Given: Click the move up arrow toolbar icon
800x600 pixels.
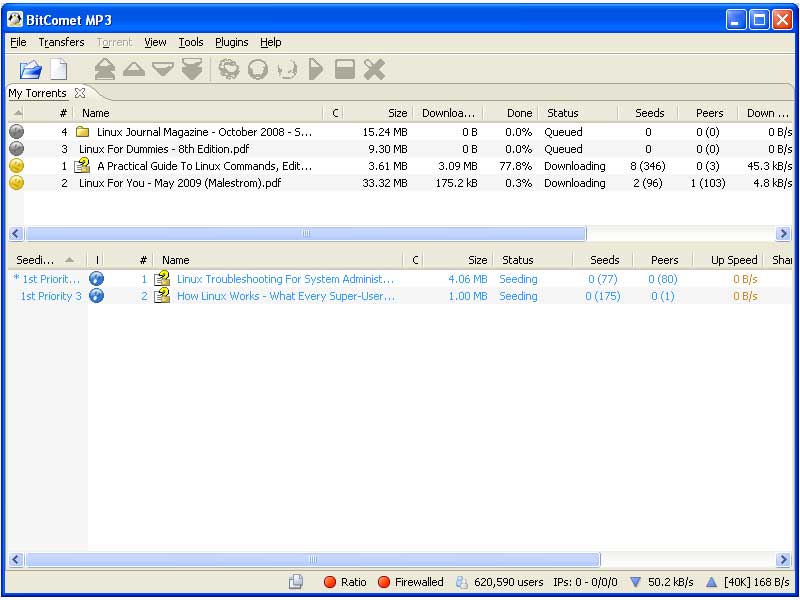Looking at the screenshot, I should 133,69.
